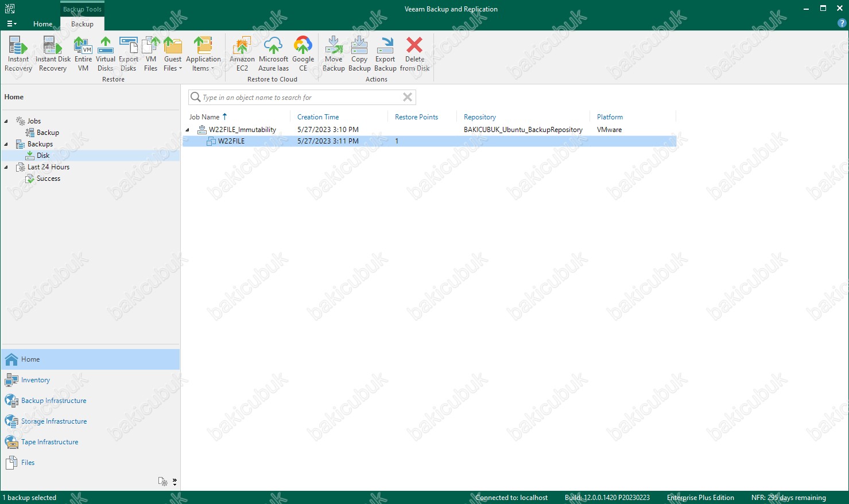Image resolution: width=849 pixels, height=504 pixels.
Task: Sort by Platform column header
Action: tap(610, 117)
